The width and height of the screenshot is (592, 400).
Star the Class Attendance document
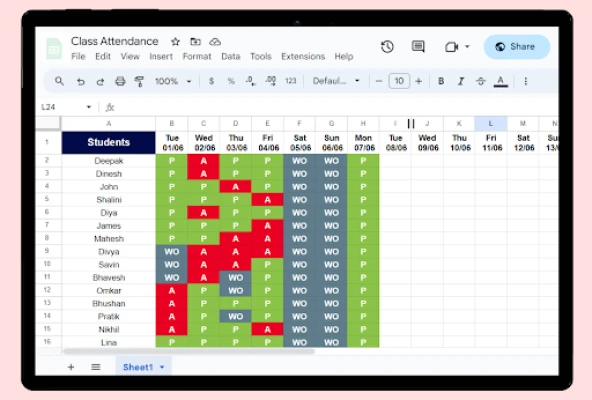pos(175,42)
